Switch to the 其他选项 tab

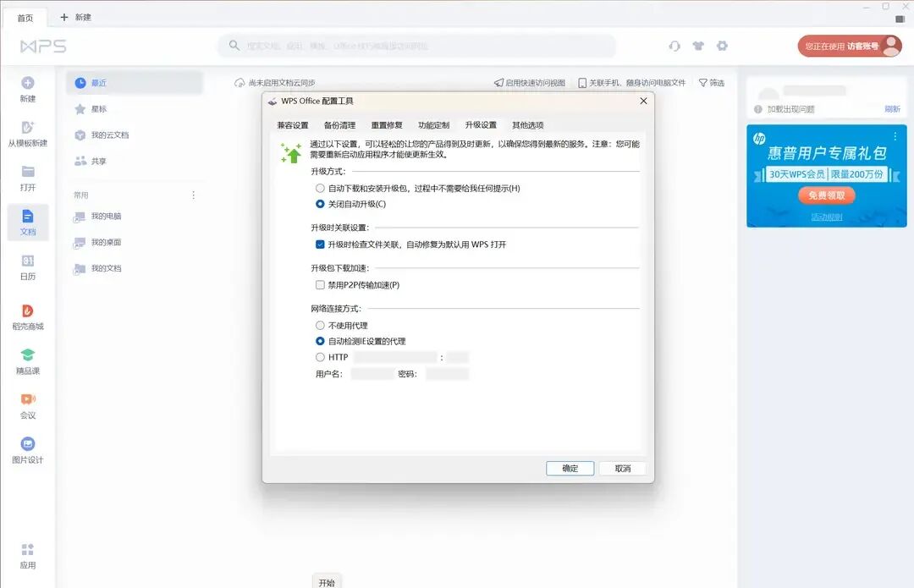pos(528,124)
